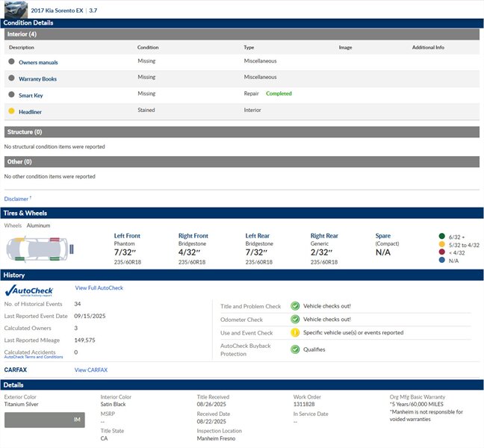Open View Full AutoCheck report

pyautogui.click(x=99, y=288)
